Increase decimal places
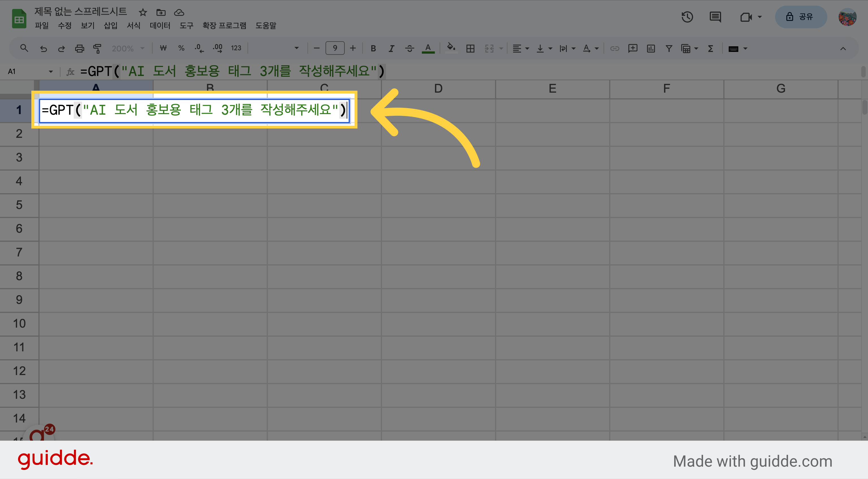The width and height of the screenshot is (868, 479). [217, 49]
